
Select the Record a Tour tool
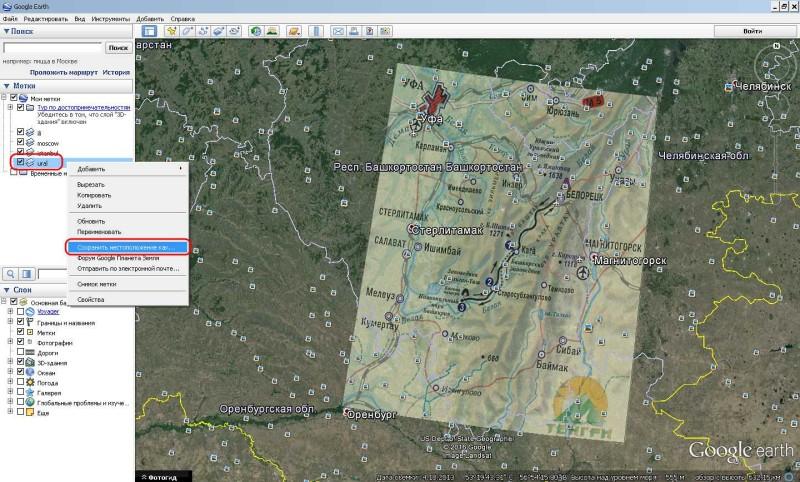point(234,31)
